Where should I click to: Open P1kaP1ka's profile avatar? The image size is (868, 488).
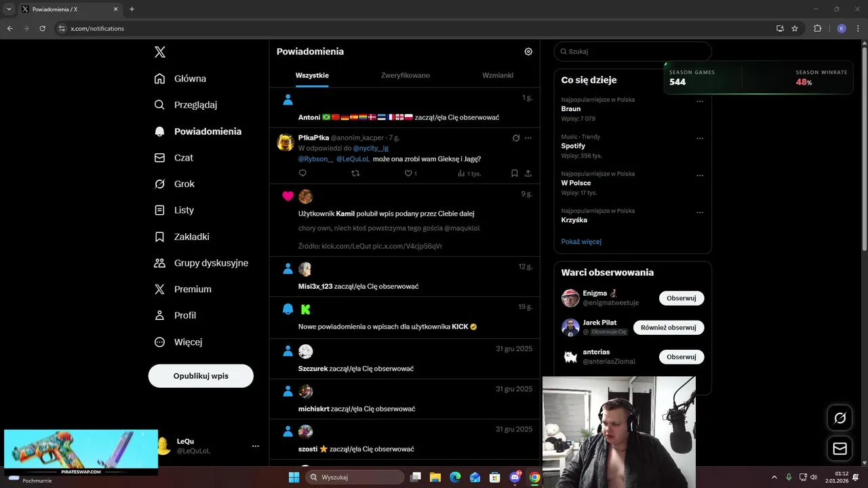click(x=285, y=142)
